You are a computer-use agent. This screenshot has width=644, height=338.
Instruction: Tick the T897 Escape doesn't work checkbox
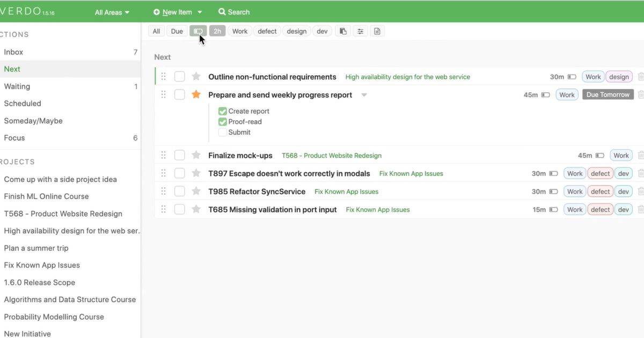(x=180, y=173)
